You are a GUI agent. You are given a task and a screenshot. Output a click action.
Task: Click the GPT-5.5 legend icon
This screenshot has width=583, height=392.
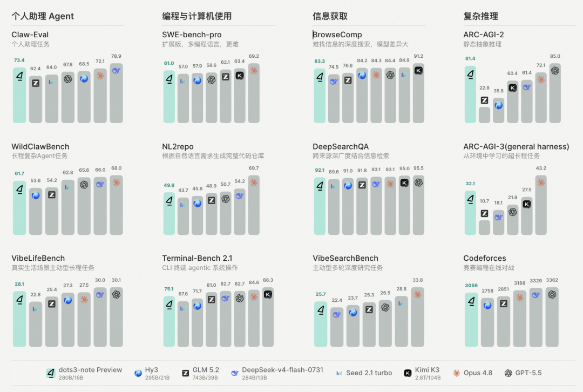[508, 373]
